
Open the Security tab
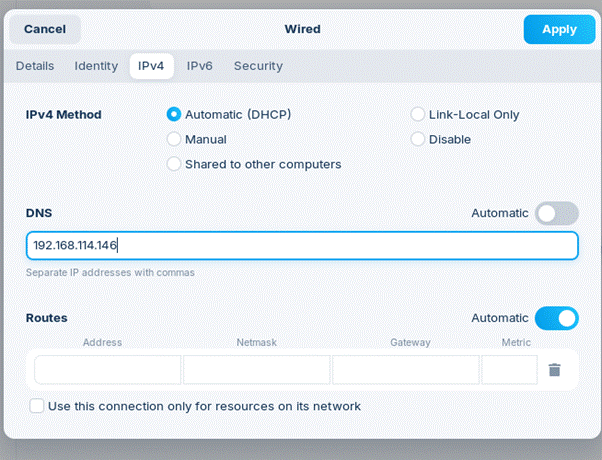[258, 66]
